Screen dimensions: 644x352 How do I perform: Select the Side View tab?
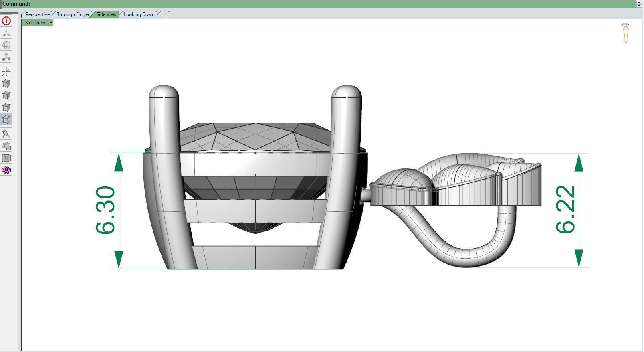pyautogui.click(x=107, y=14)
